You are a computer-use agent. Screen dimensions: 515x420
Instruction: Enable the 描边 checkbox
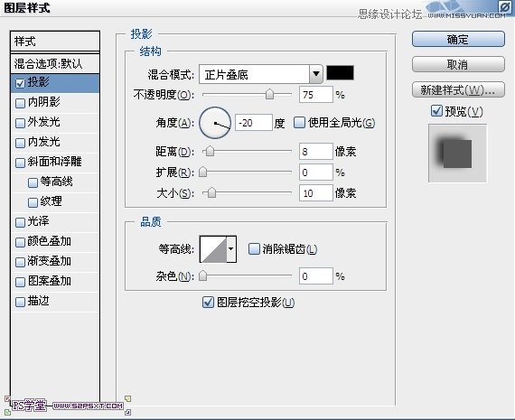click(x=20, y=302)
